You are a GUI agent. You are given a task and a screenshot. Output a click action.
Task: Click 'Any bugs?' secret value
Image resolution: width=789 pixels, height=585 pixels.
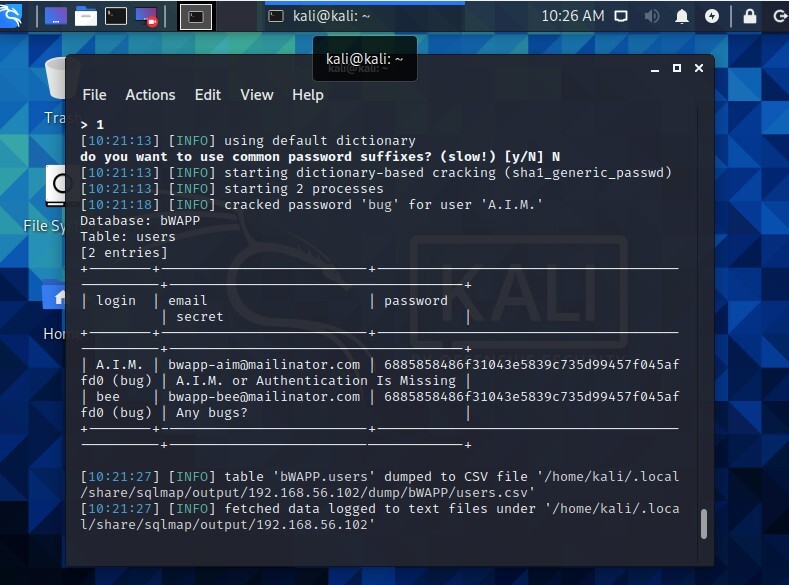(x=212, y=413)
